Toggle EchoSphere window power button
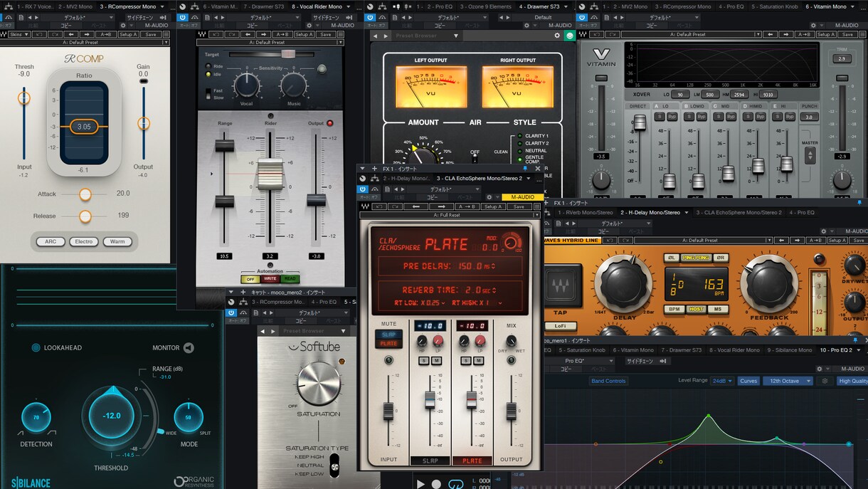Image resolution: width=868 pixels, height=489 pixels. 362,188
